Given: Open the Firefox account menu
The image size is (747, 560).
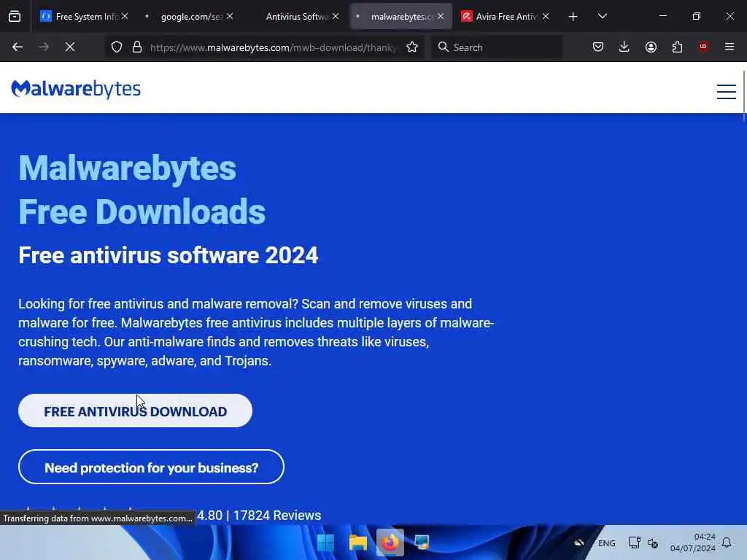Looking at the screenshot, I should tap(651, 47).
